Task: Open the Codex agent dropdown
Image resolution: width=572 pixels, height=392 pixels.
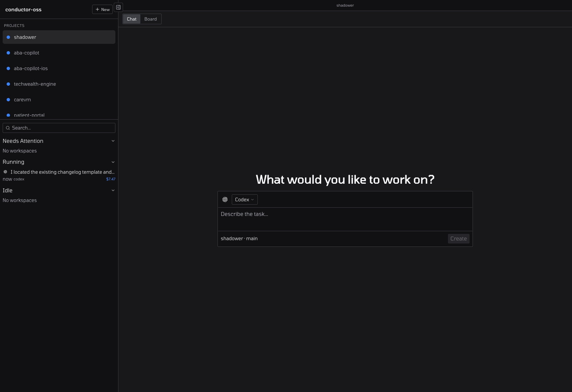Action: [244, 200]
